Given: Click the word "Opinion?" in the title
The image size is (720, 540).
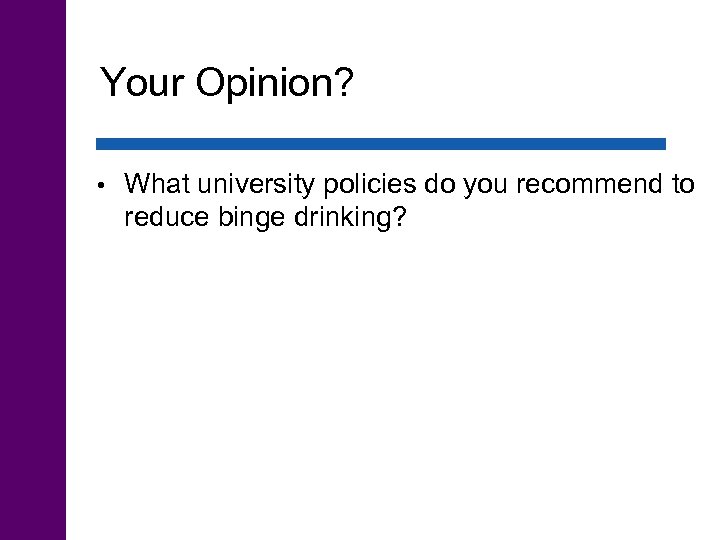Looking at the screenshot, I should click(x=271, y=85).
